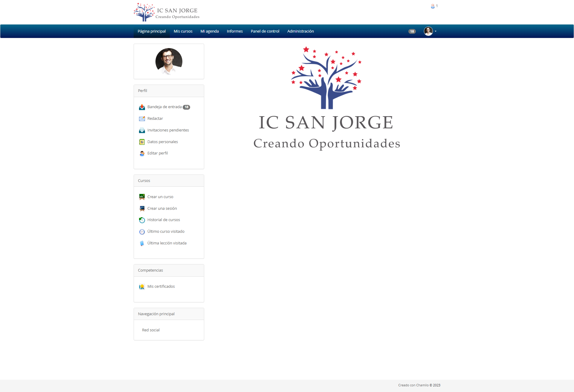Open Invitaciones pendientes link

click(168, 130)
